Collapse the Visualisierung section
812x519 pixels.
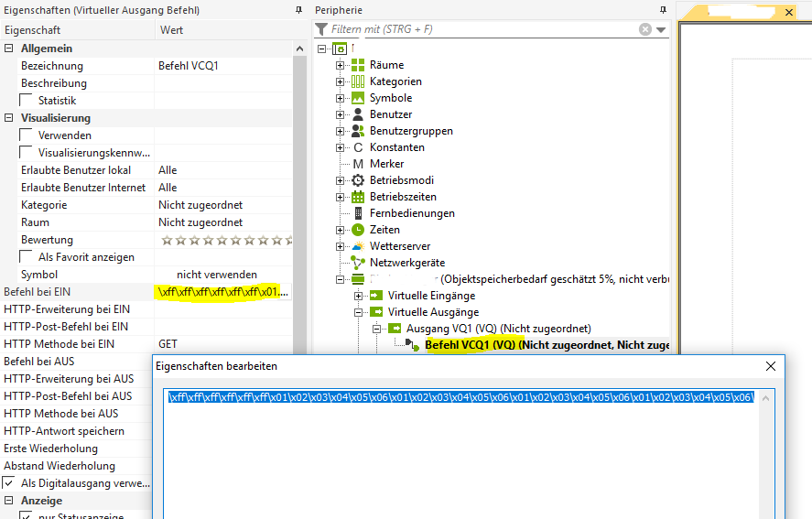coord(8,117)
